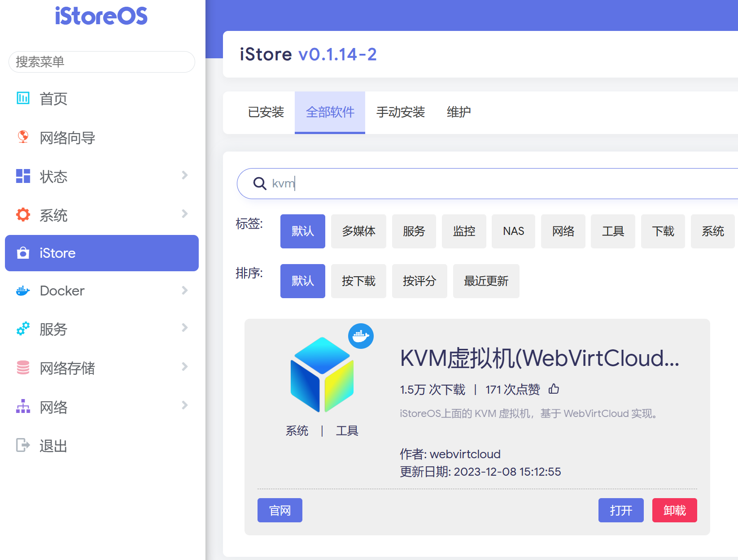Click 打开 to open KVM app
Image resolution: width=738 pixels, height=560 pixels.
click(621, 510)
